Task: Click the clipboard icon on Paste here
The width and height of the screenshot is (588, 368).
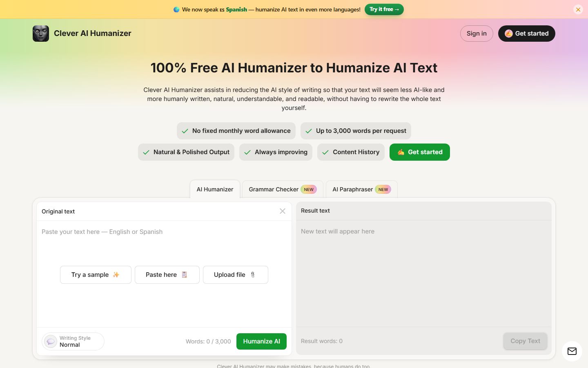Action: pyautogui.click(x=184, y=275)
